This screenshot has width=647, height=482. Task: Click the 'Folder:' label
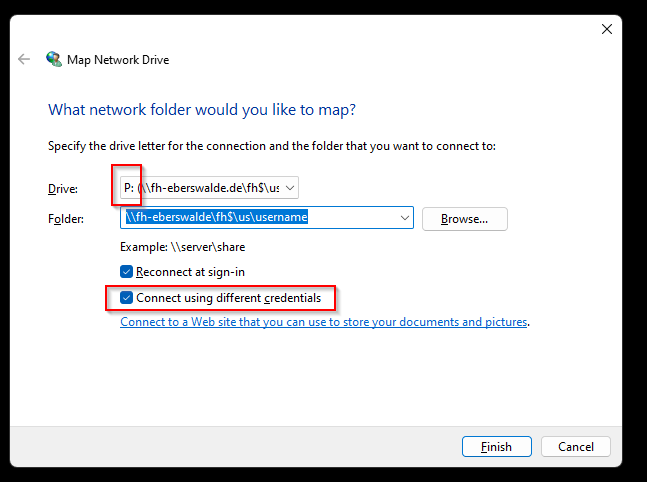(x=66, y=218)
